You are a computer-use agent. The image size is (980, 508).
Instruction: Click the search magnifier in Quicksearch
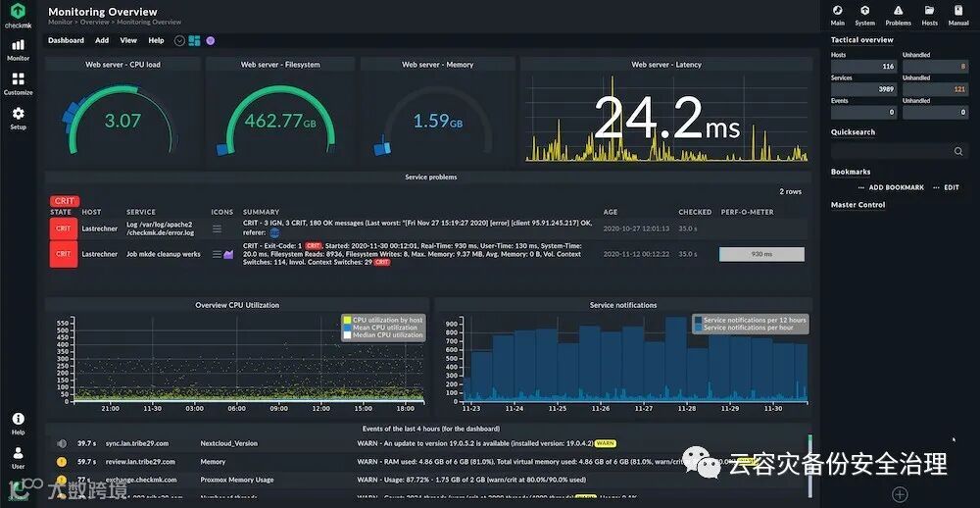point(958,151)
